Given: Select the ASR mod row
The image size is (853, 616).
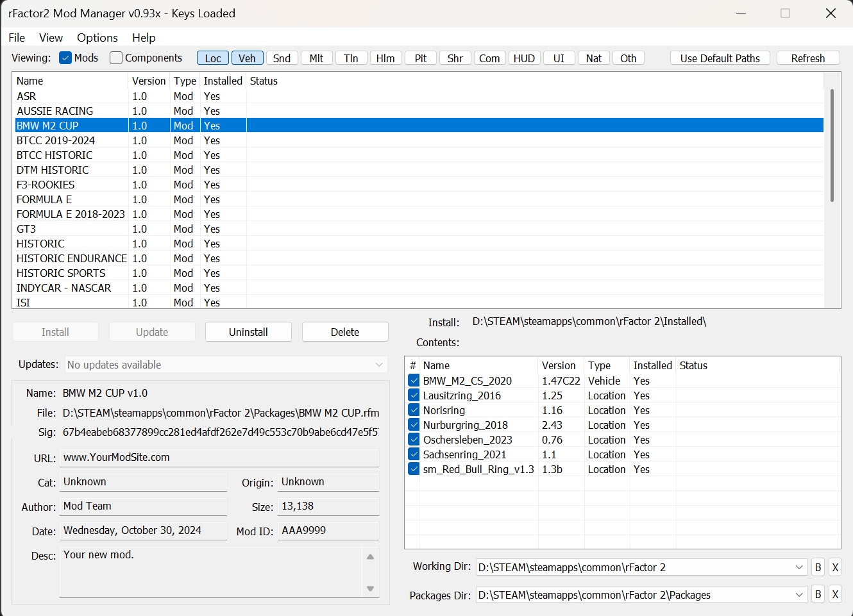Looking at the screenshot, I should tap(419, 96).
